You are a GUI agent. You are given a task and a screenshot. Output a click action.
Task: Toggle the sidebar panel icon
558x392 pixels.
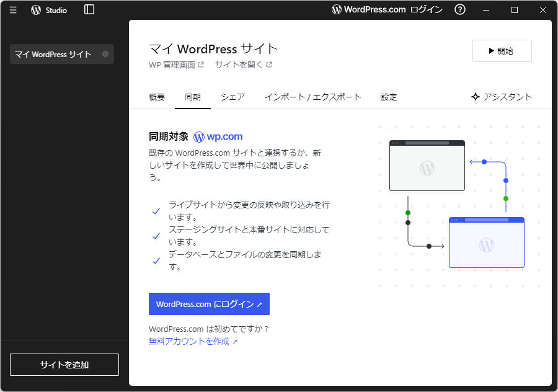[x=89, y=9]
